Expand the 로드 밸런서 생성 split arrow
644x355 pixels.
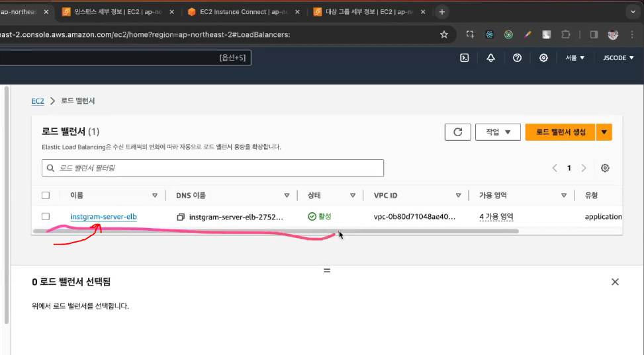coord(604,132)
